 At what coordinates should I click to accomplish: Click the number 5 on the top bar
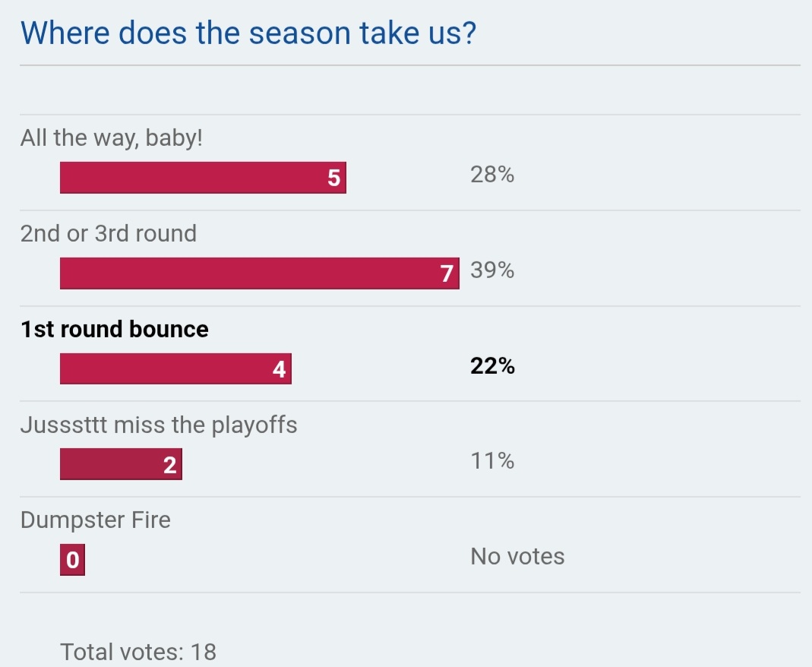(x=333, y=179)
